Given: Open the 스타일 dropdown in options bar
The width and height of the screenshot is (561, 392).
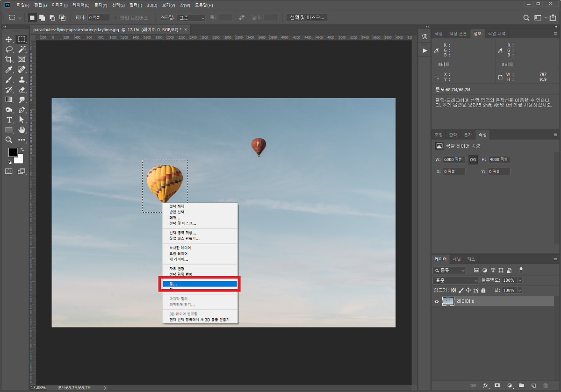Looking at the screenshot, I should coord(191,18).
